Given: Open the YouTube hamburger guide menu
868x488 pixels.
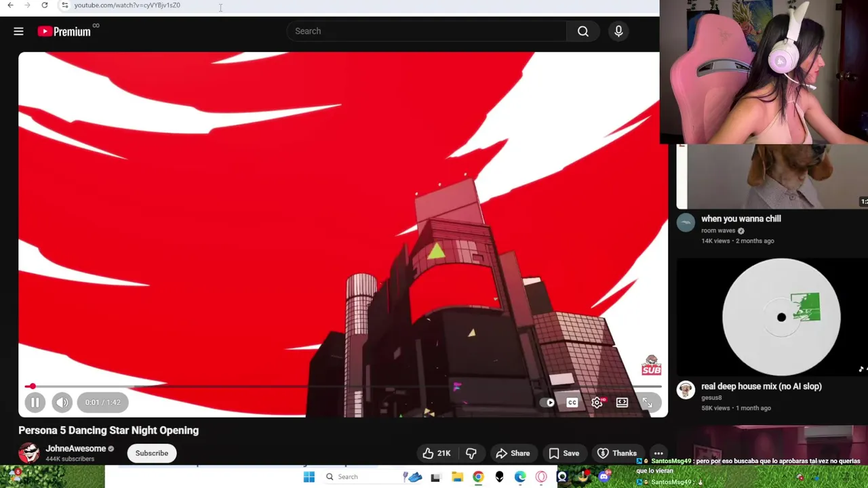Looking at the screenshot, I should pos(18,31).
